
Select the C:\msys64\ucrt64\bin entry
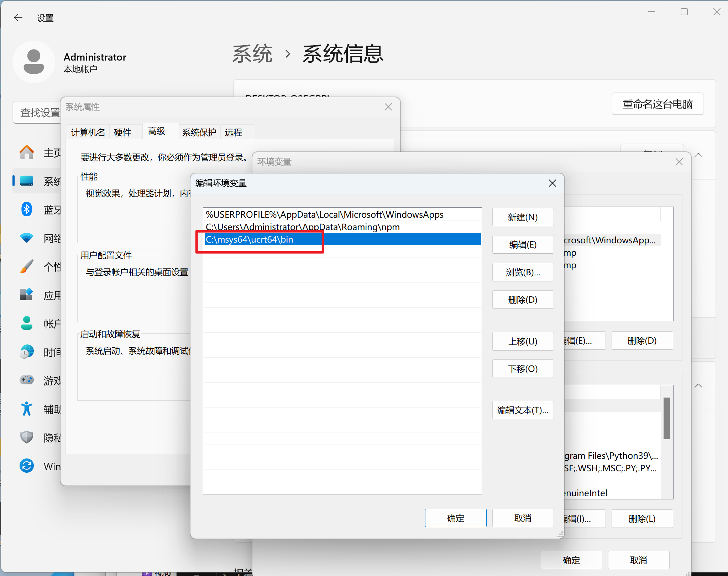[343, 239]
